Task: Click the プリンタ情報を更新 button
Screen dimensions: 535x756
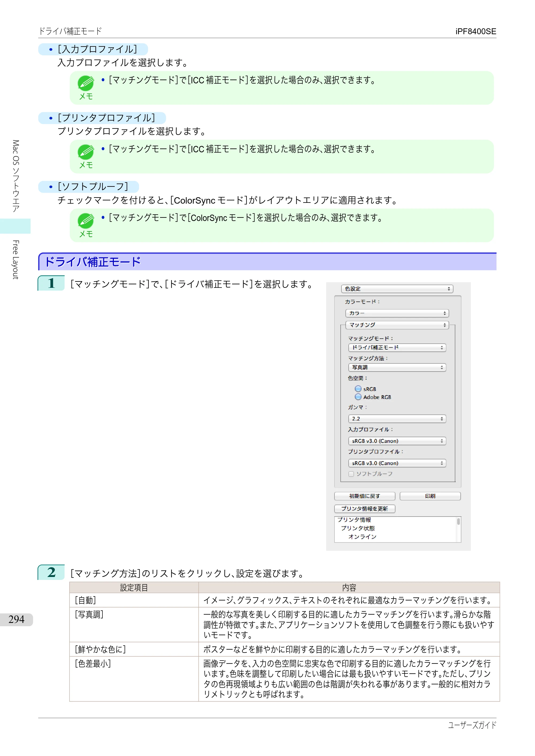Action: (364, 509)
